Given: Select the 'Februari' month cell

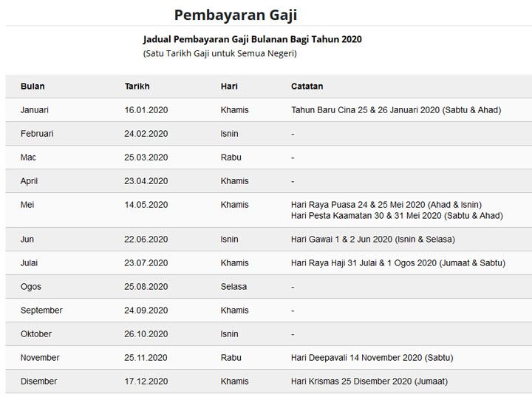Looking at the screenshot, I should point(37,134).
